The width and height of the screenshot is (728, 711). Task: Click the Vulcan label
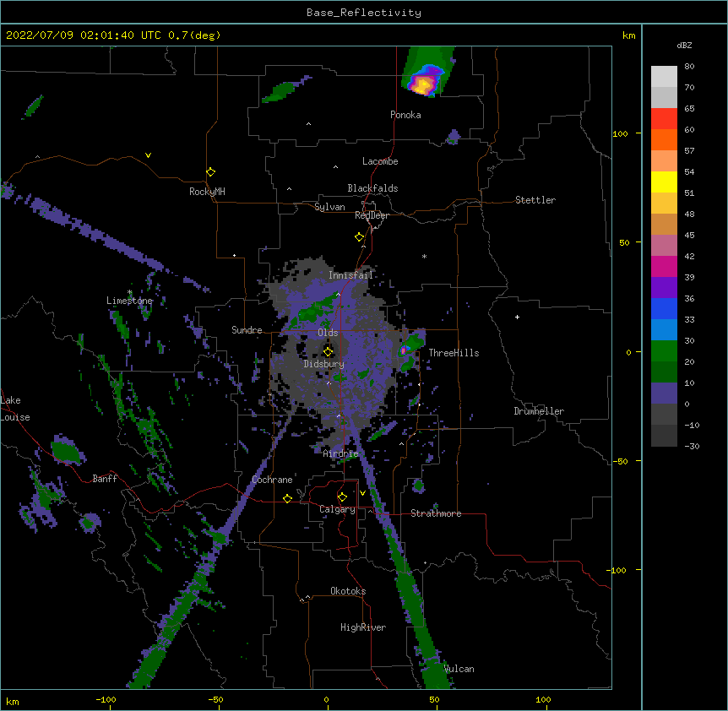click(x=459, y=669)
